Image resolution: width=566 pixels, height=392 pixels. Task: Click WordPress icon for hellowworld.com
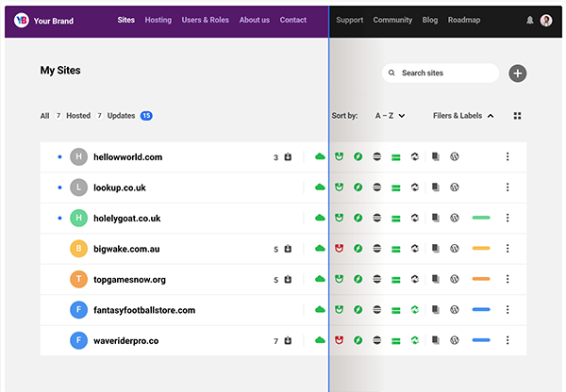coord(454,157)
